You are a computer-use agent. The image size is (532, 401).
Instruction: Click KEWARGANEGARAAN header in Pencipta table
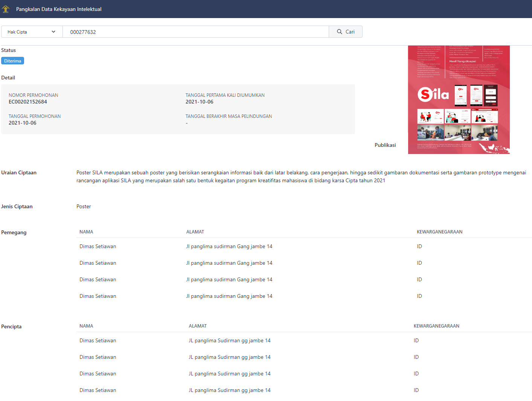tap(436, 326)
